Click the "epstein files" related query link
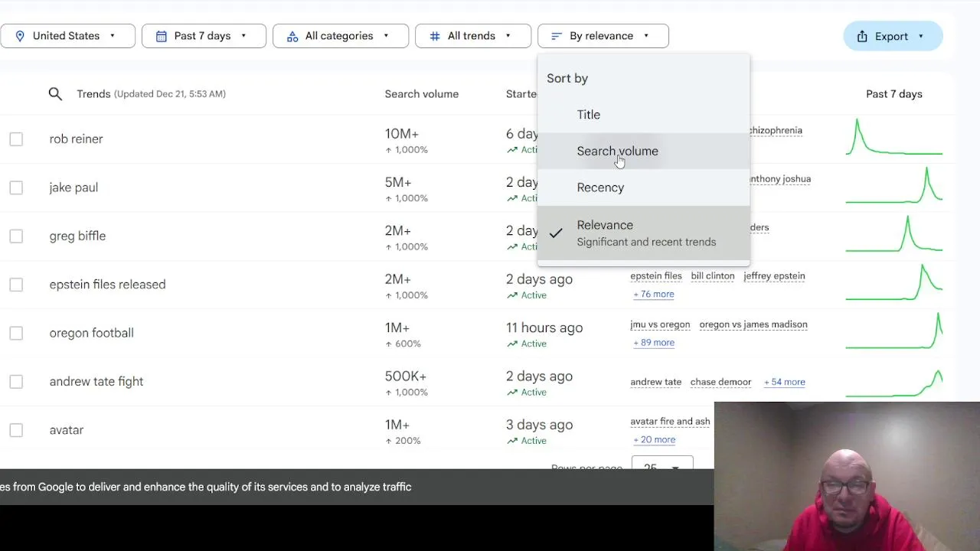This screenshot has width=980, height=551. click(x=655, y=275)
